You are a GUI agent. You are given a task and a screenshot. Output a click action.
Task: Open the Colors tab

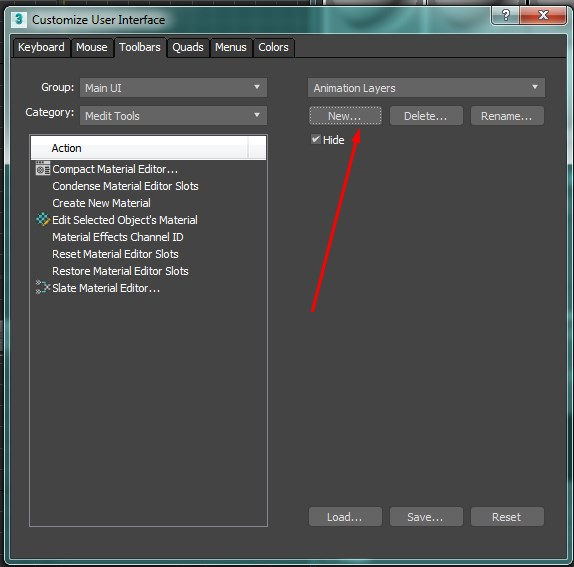click(273, 47)
